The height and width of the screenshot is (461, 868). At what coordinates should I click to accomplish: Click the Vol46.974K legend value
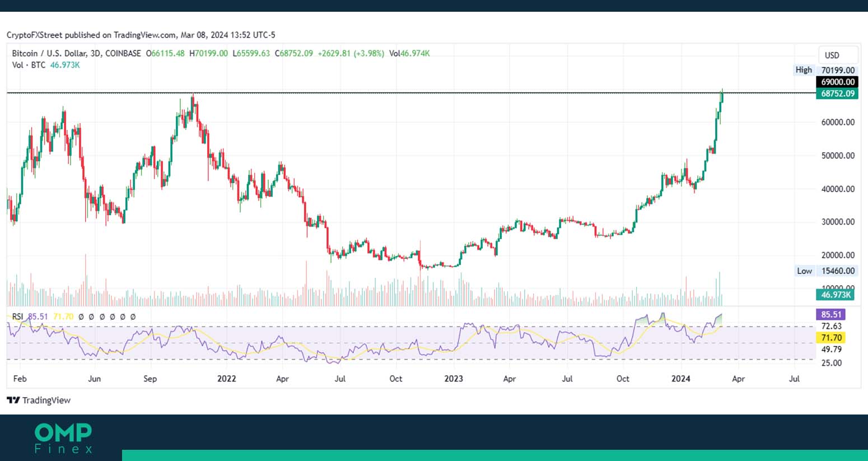[409, 53]
